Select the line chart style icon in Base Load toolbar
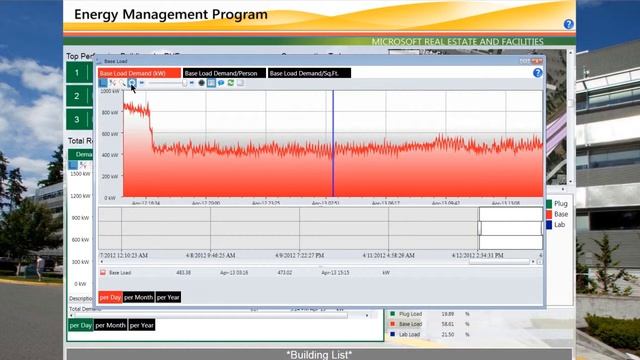Screen dimensions: 640x360 coord(113,83)
